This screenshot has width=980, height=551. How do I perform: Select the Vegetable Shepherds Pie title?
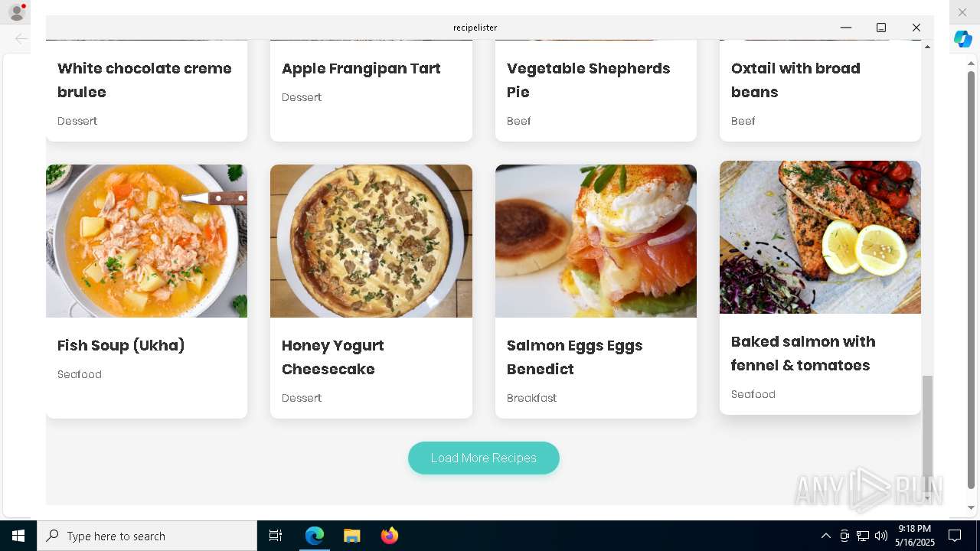point(588,80)
